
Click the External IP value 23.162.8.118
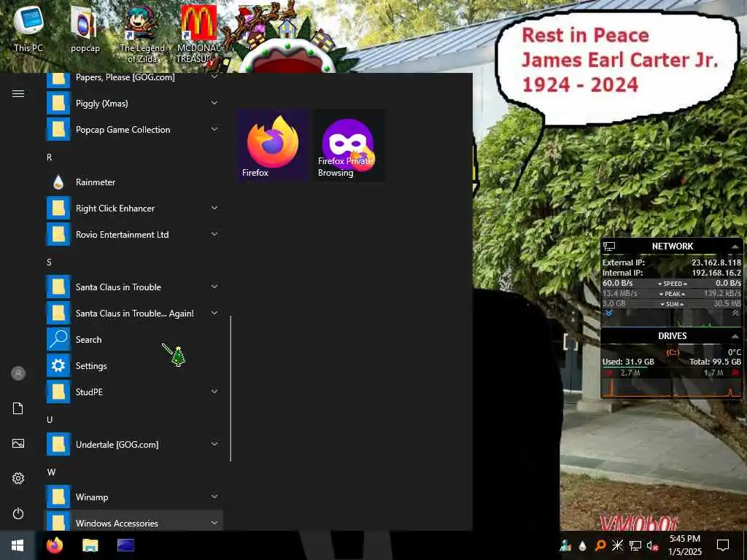716,262
